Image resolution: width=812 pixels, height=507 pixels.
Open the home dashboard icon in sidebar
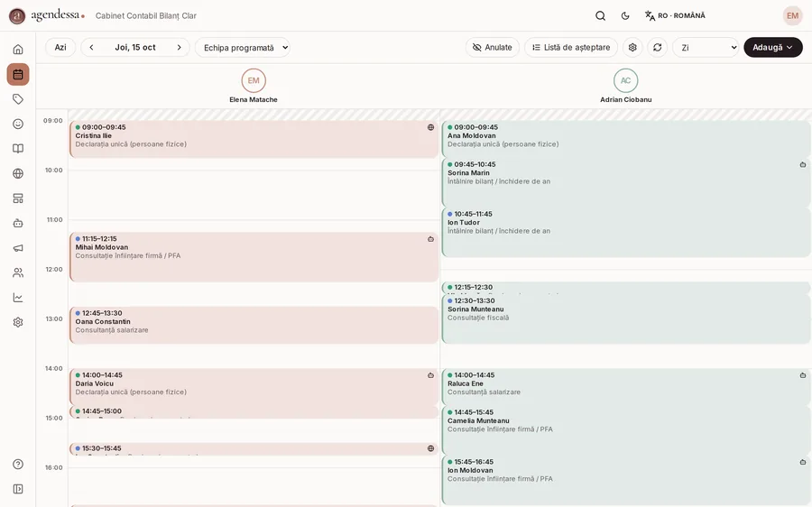coord(18,50)
